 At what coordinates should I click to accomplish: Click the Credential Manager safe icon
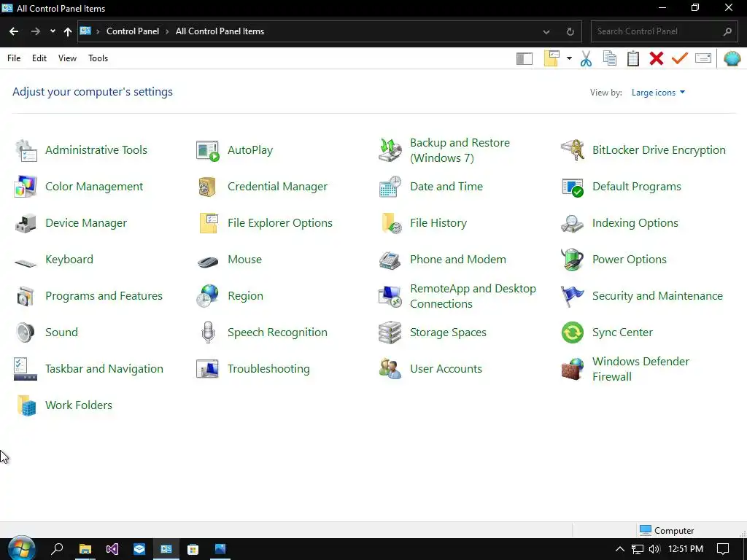click(x=208, y=187)
